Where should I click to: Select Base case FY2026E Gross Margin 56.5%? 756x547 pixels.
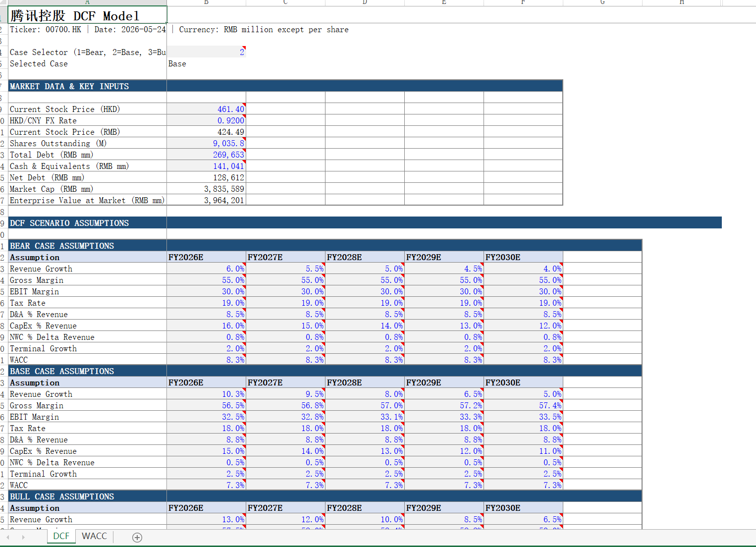pyautogui.click(x=207, y=405)
